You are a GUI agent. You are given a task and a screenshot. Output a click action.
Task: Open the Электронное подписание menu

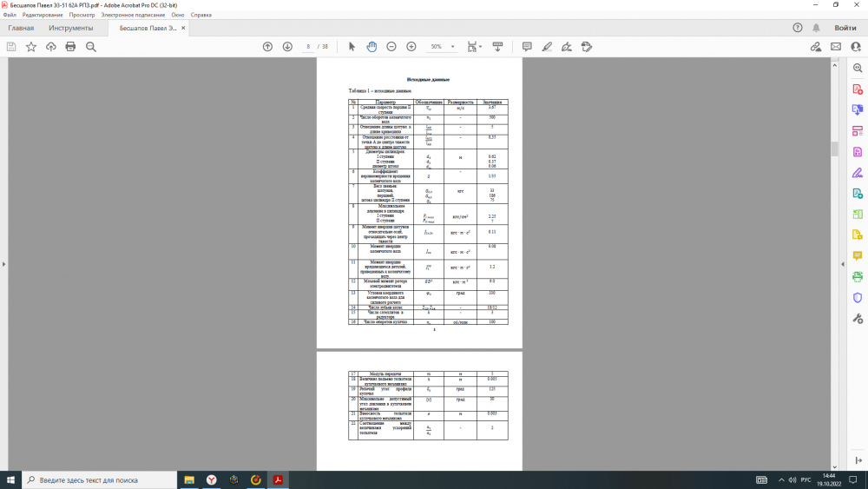(x=133, y=15)
